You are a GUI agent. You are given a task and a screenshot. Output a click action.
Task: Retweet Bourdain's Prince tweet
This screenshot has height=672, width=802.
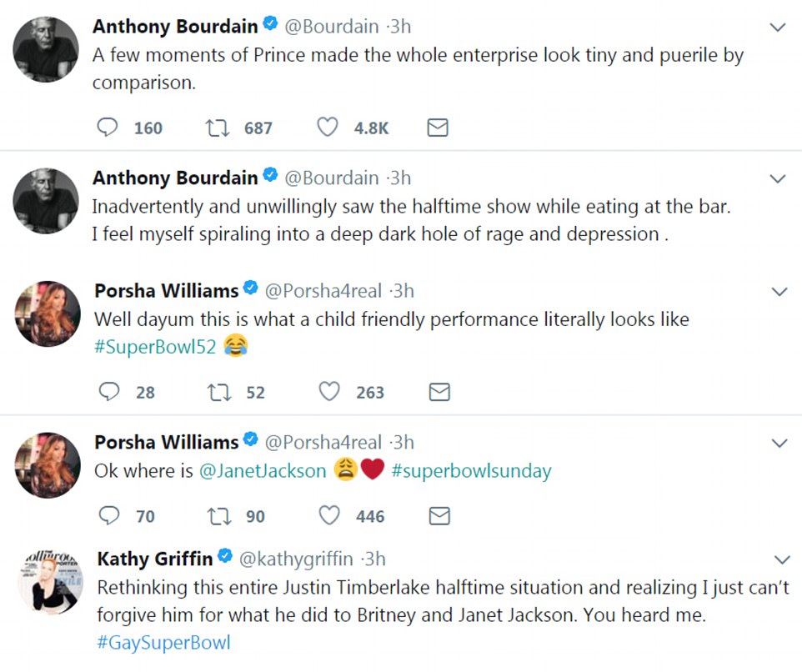[217, 128]
